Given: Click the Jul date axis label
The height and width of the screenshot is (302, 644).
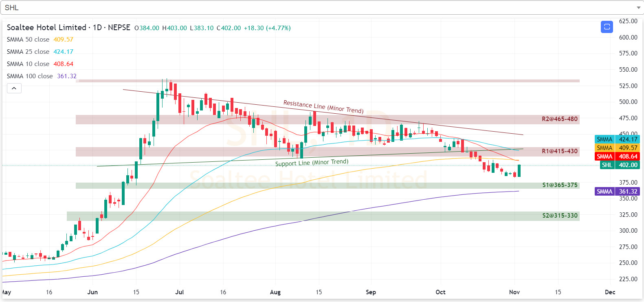Looking at the screenshot, I should click(x=180, y=292).
